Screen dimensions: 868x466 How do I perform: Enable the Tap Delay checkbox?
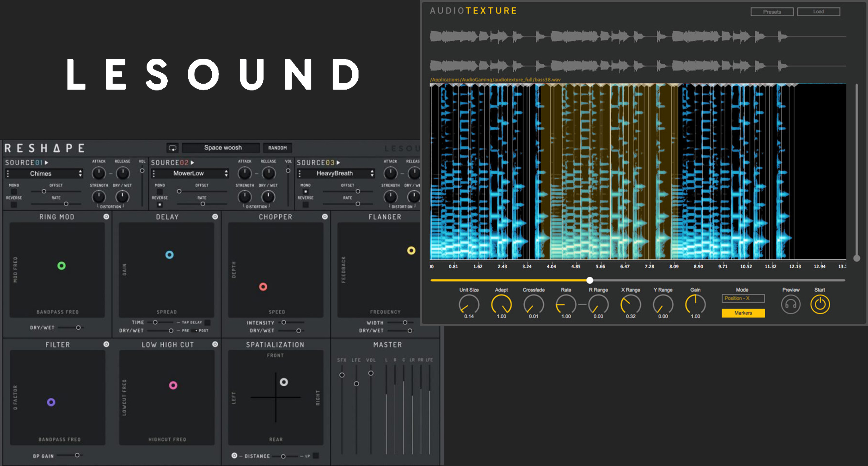(x=208, y=322)
